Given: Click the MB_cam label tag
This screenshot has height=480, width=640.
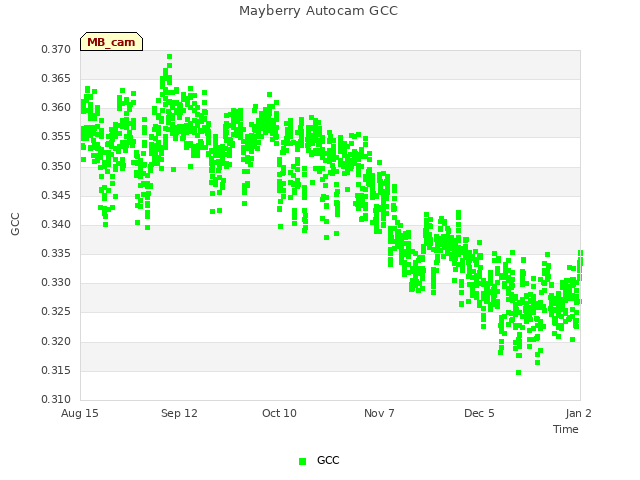Looking at the screenshot, I should 111,42.
